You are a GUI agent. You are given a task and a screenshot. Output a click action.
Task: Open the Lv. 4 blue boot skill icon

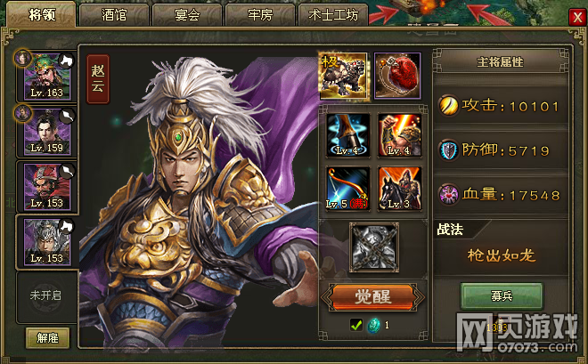click(x=347, y=134)
